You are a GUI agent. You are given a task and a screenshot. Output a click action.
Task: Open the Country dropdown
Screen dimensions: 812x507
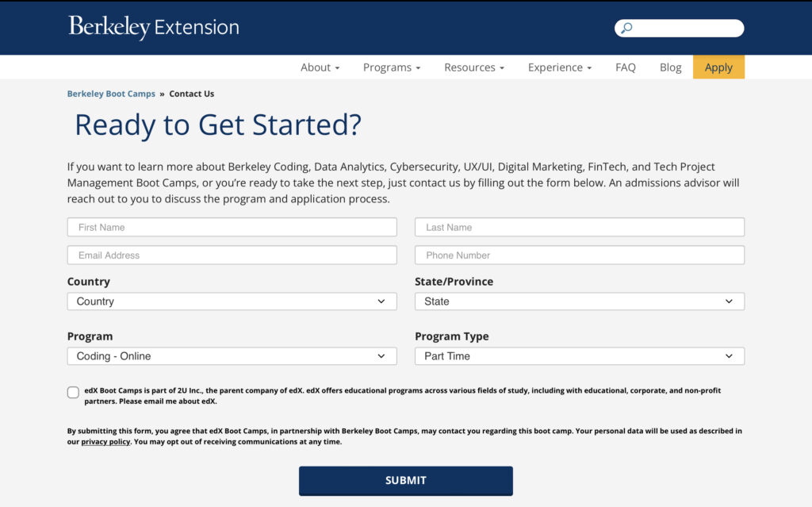(232, 302)
